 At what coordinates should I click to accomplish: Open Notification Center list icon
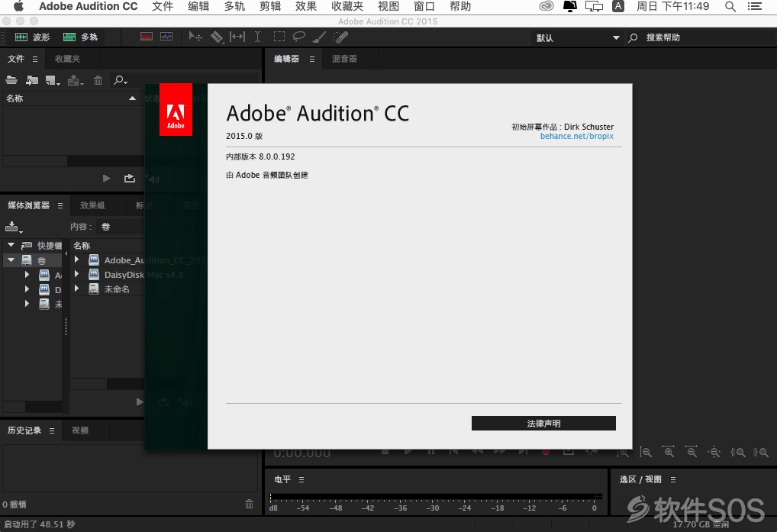(x=755, y=6)
